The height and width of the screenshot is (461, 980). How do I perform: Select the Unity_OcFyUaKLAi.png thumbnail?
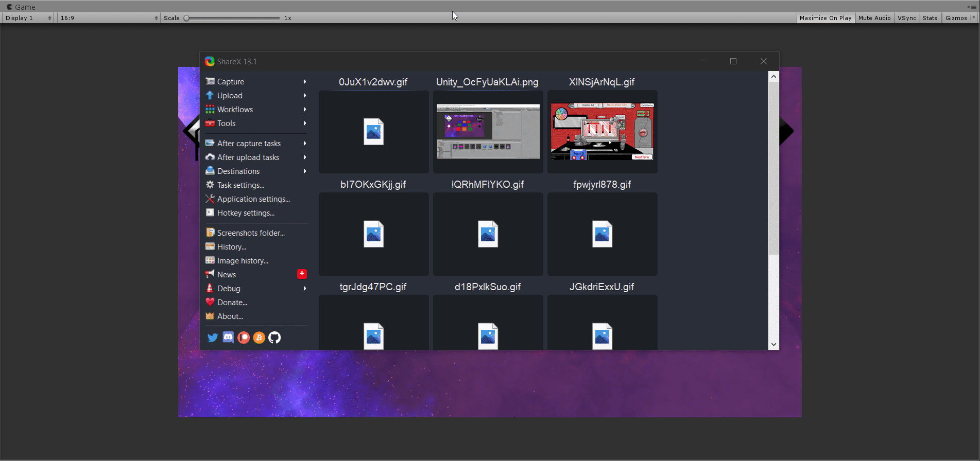(488, 132)
